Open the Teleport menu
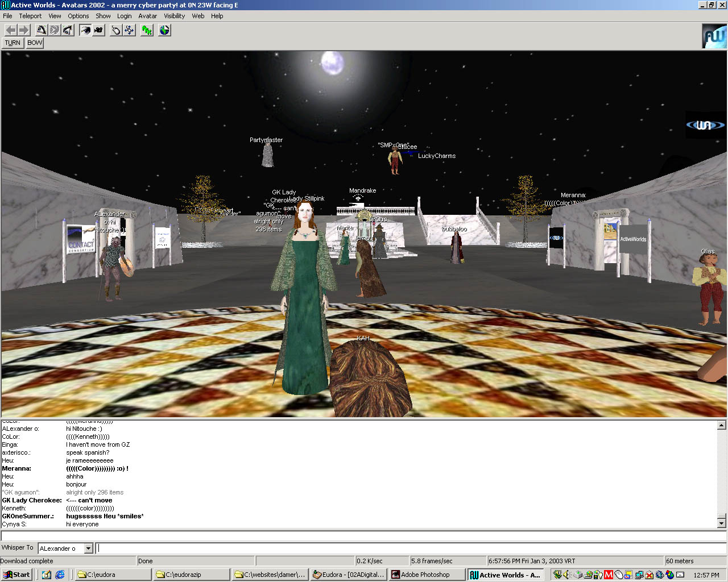 tap(30, 16)
